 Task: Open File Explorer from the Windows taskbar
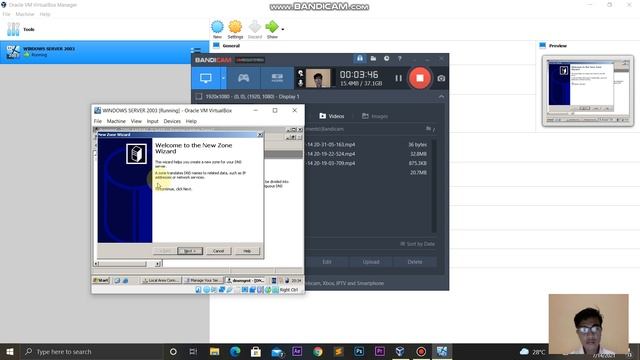214,351
